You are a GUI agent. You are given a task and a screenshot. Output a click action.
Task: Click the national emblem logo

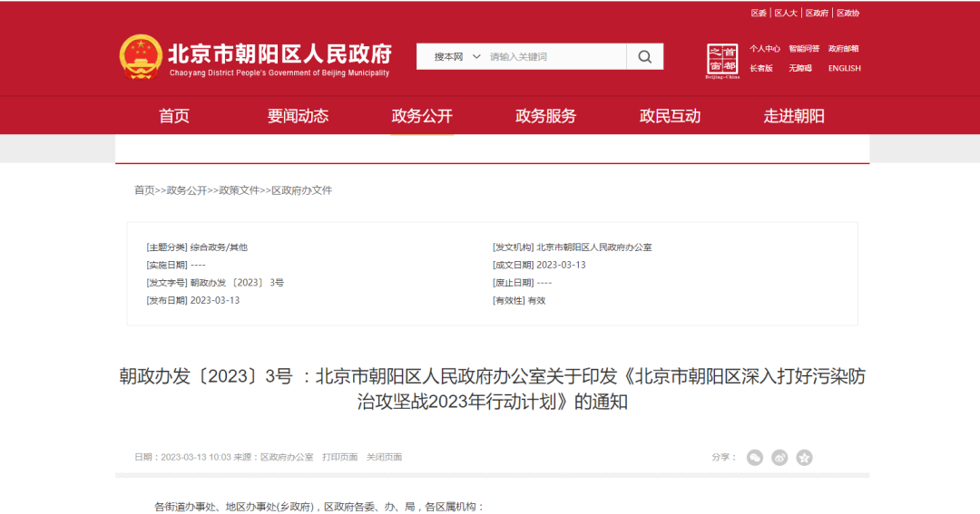click(141, 57)
